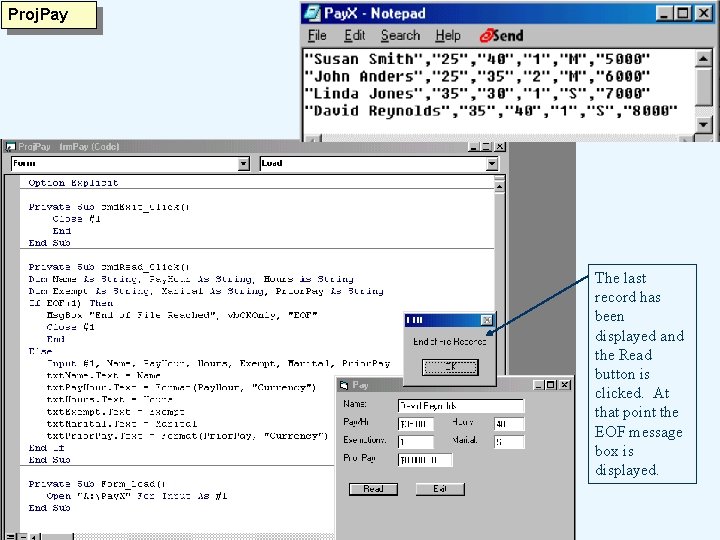Click the Input #1 code line
Image resolution: width=720 pixels, height=540 pixels.
(218, 364)
